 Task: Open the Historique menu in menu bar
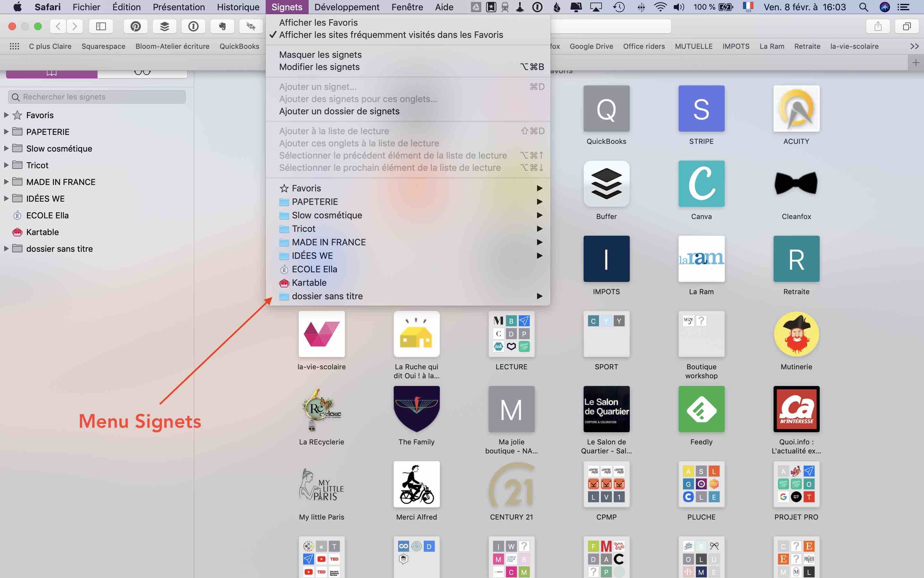point(238,7)
